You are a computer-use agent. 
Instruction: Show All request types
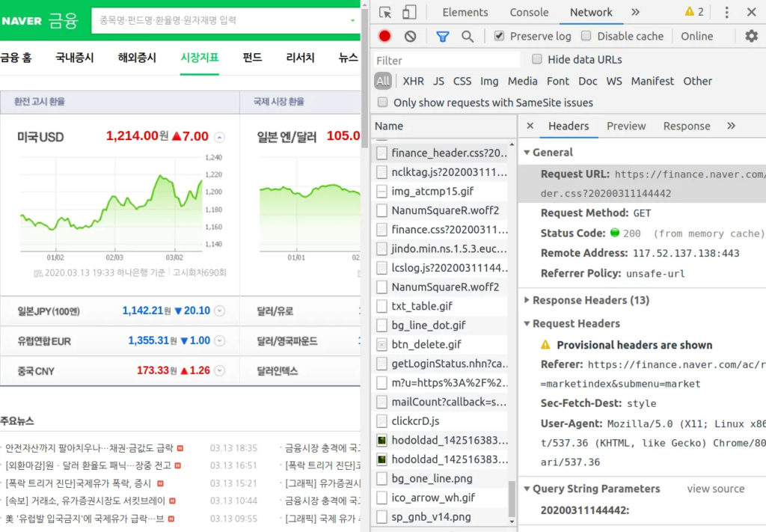point(383,81)
